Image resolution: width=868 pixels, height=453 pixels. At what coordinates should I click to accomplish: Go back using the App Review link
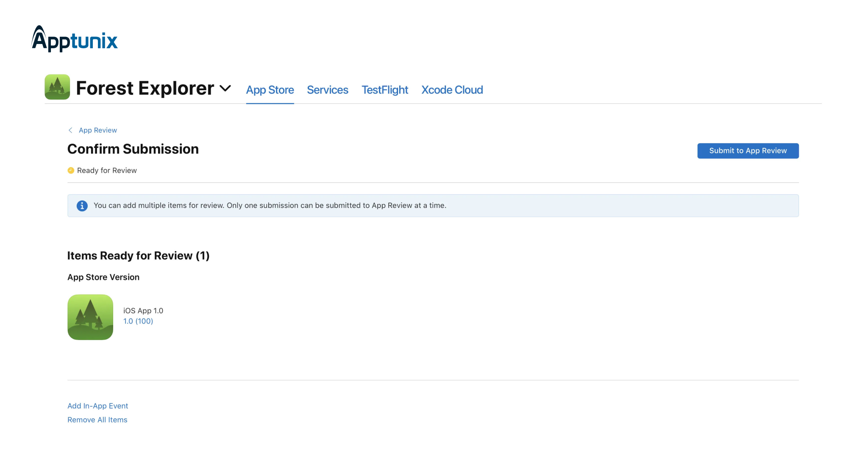(x=97, y=130)
